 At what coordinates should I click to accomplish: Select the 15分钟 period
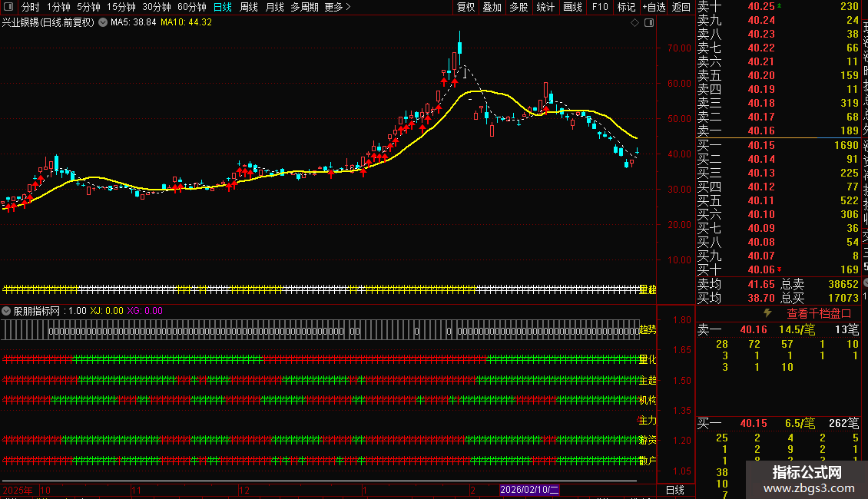coord(121,7)
